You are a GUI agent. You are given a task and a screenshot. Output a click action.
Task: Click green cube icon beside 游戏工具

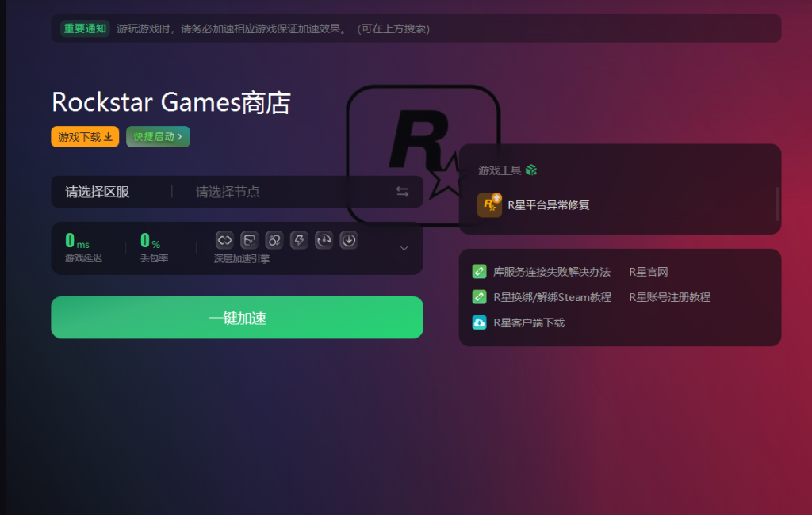pos(531,170)
